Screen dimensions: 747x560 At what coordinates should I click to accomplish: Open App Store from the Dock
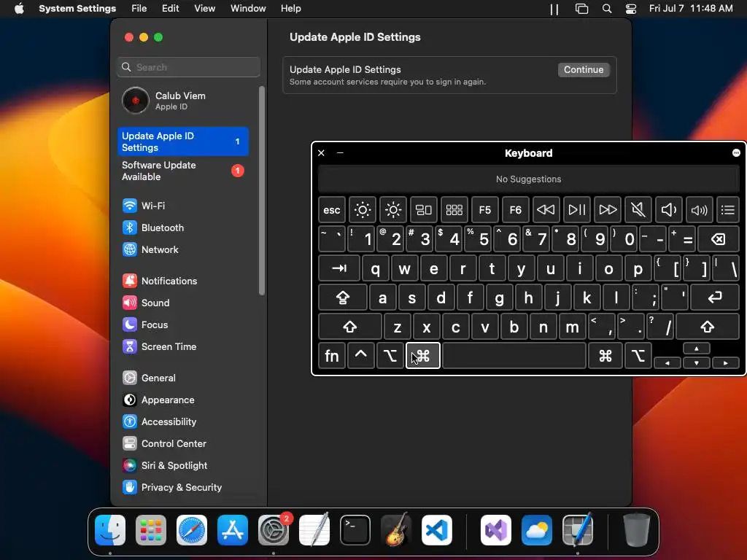(233, 530)
